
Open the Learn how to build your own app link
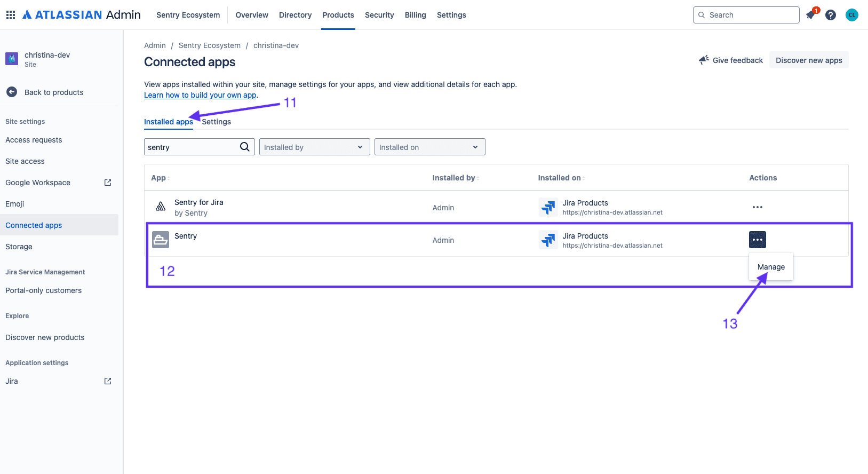point(200,95)
